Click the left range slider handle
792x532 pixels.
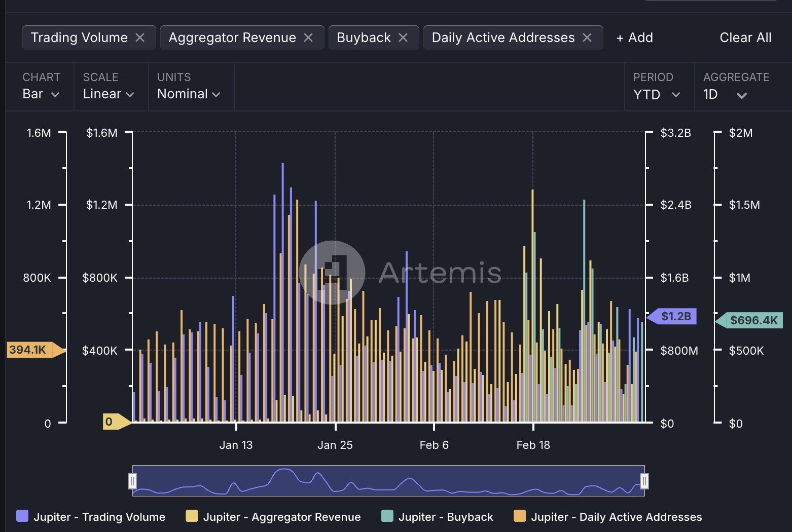coord(132,481)
